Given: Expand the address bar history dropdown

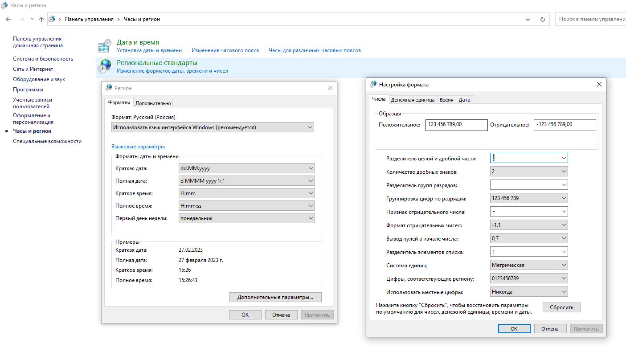Looking at the screenshot, I should (x=528, y=19).
